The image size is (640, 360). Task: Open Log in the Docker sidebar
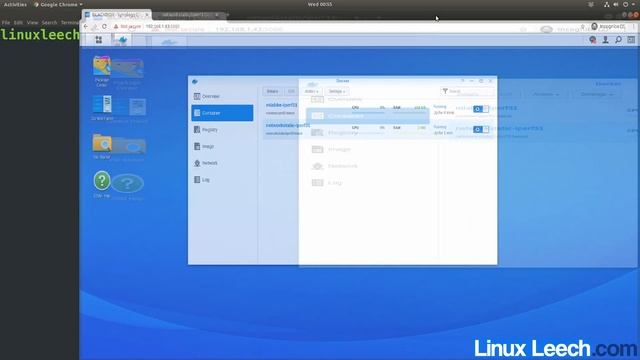[x=222, y=180]
